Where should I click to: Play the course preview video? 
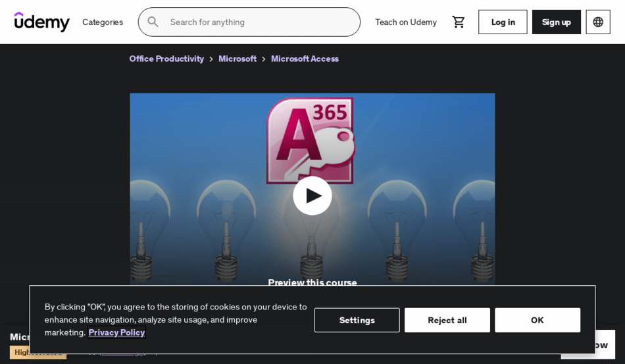coord(312,196)
